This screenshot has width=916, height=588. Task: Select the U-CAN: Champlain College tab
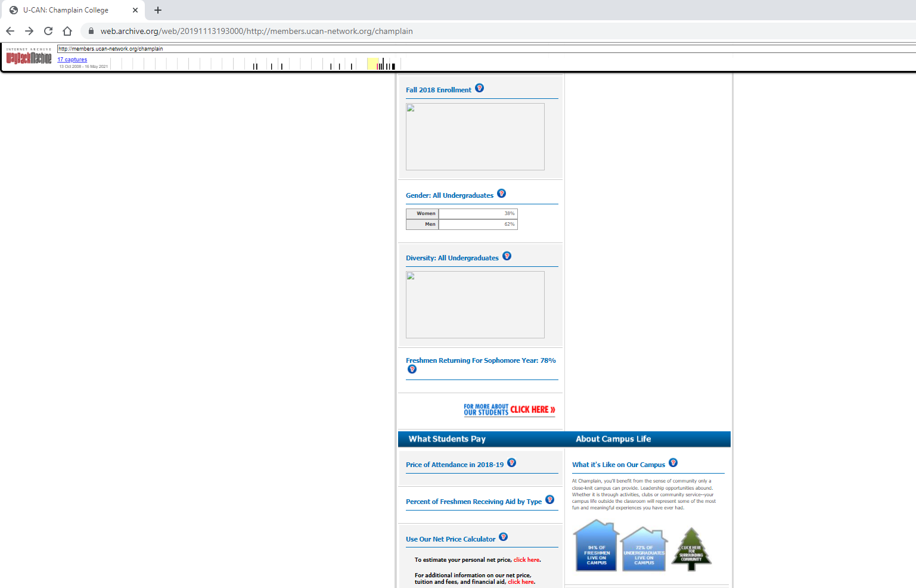(72, 10)
